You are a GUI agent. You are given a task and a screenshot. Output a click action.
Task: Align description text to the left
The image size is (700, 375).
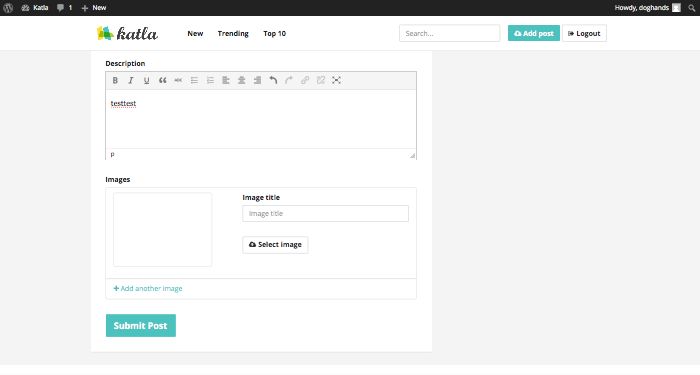(226, 80)
